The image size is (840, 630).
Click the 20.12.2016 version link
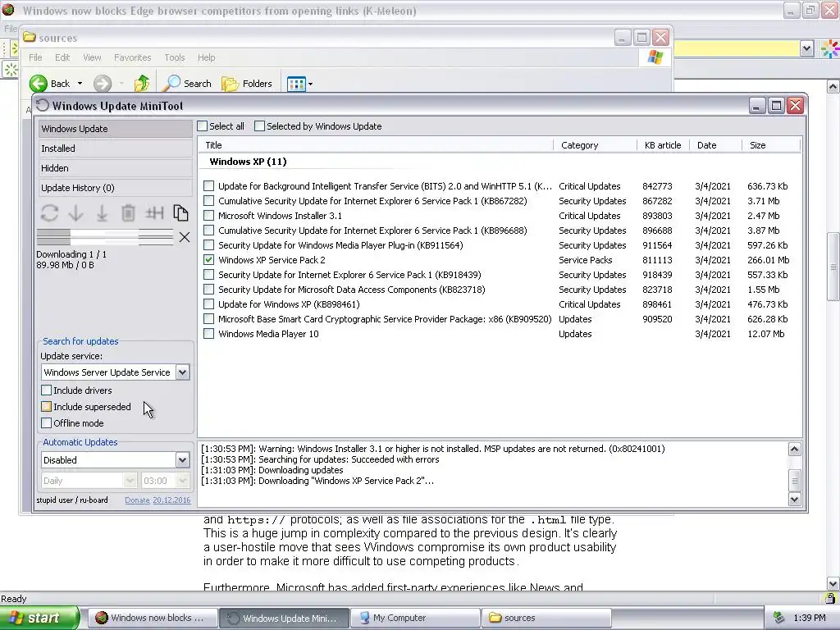click(171, 500)
